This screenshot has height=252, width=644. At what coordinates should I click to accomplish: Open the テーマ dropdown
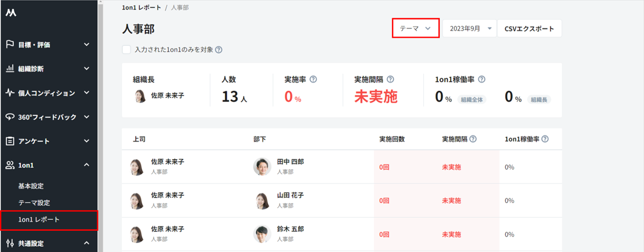[x=415, y=28]
